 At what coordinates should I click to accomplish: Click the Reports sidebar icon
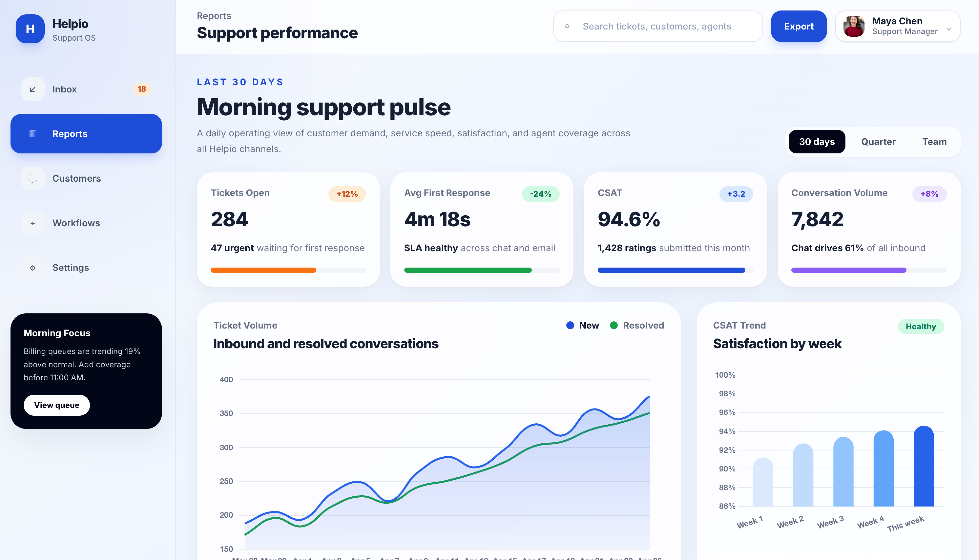[x=33, y=134]
